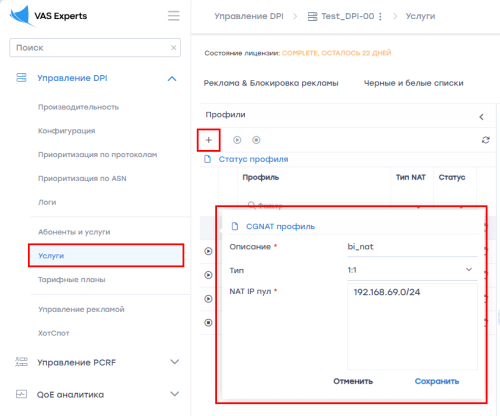Open the Тип dropdown showing 1:1
500x416 pixels.
coord(412,270)
